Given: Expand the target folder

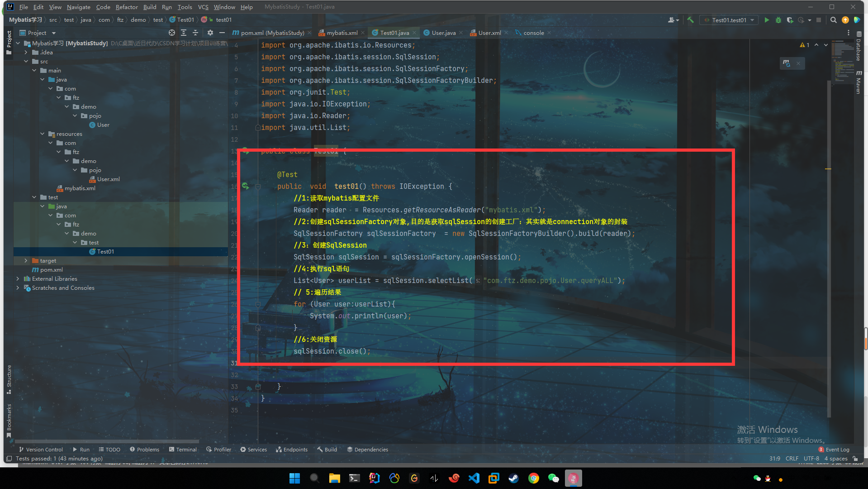Looking at the screenshot, I should (x=26, y=261).
